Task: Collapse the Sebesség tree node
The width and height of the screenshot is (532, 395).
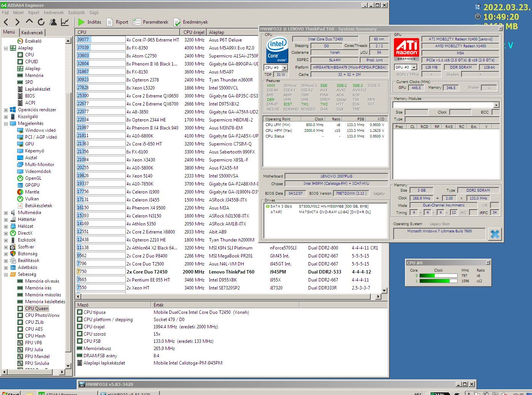Action: pos(6,274)
